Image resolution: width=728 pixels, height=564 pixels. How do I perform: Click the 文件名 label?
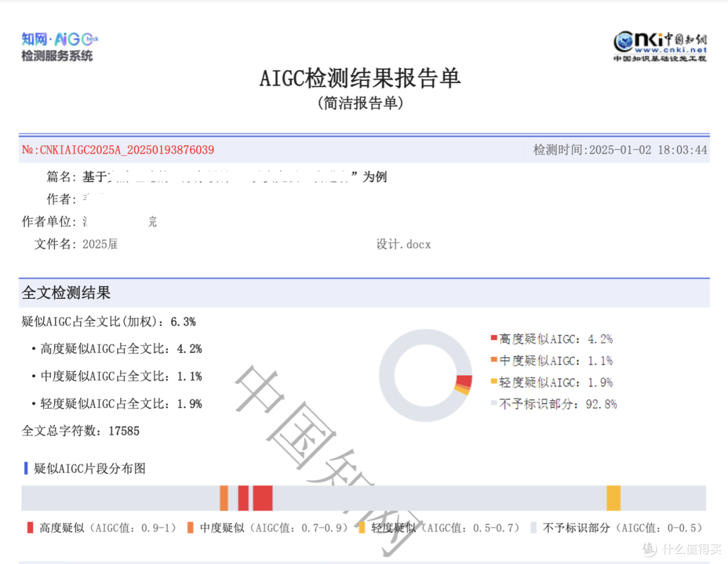(55, 244)
